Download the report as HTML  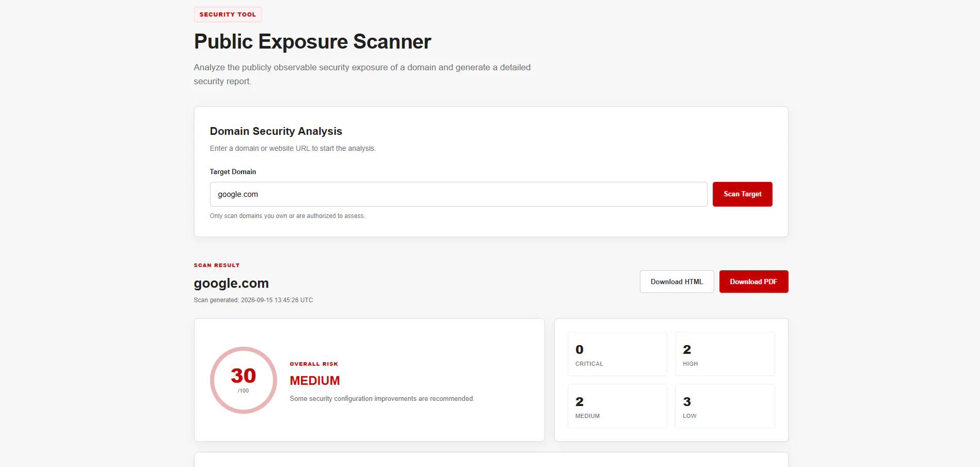(677, 282)
